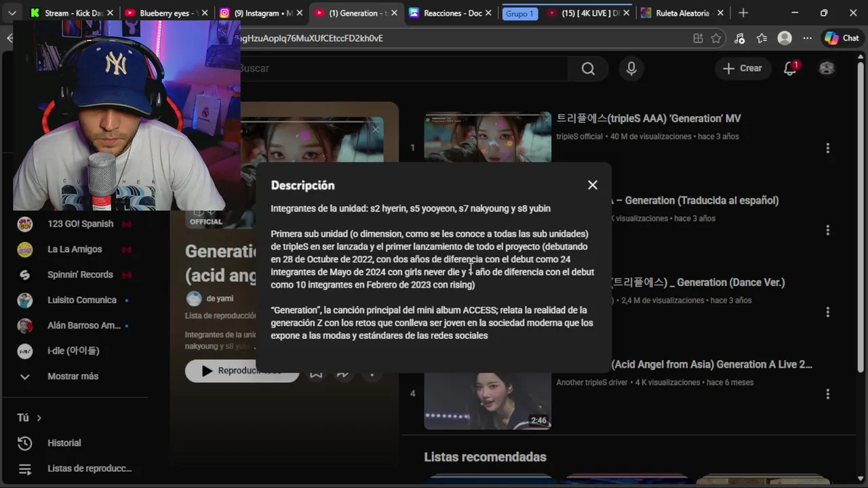This screenshot has height=488, width=868.
Task: Open options for Traducida al español video
Action: click(x=827, y=230)
